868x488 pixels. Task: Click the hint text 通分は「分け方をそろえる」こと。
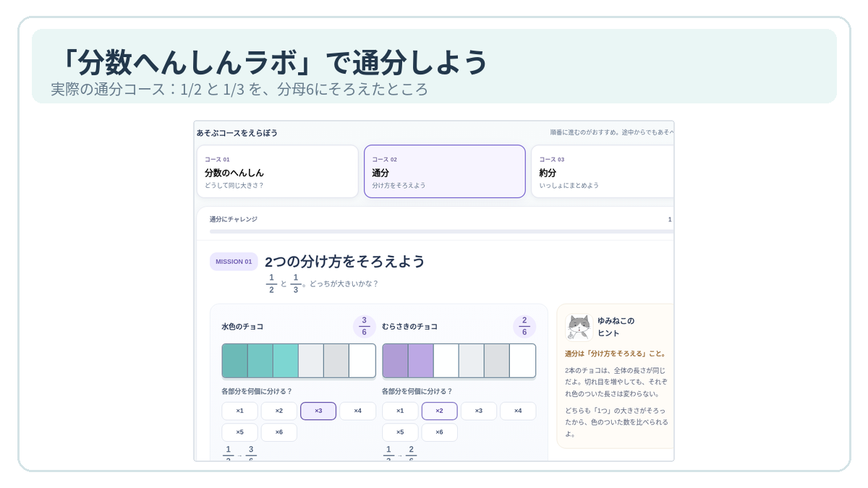(616, 354)
